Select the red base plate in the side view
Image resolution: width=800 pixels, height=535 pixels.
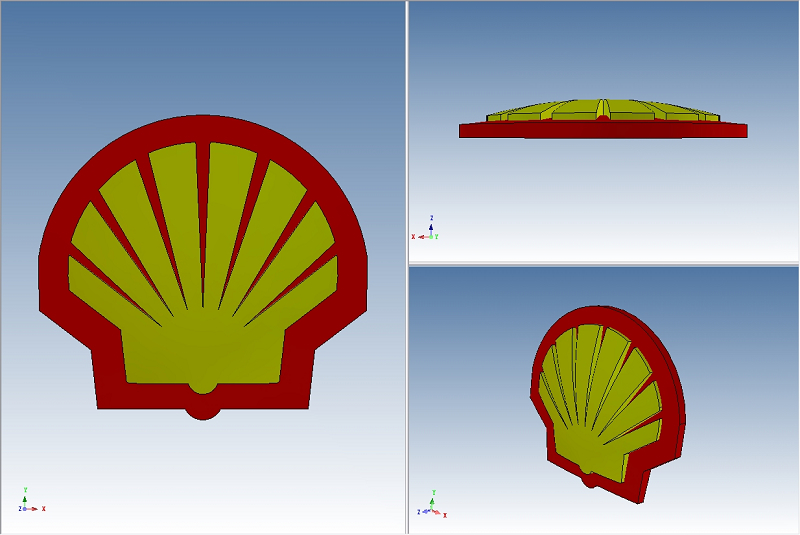coord(603,131)
